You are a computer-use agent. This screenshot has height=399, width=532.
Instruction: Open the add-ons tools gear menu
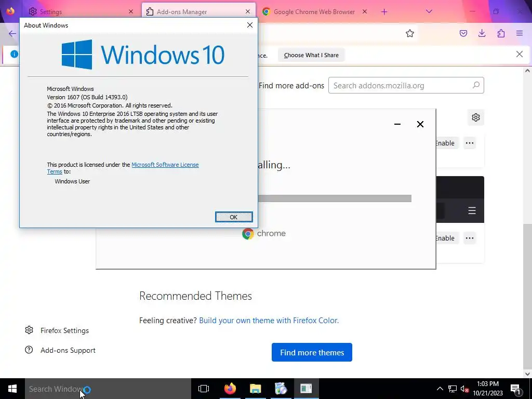pyautogui.click(x=476, y=117)
